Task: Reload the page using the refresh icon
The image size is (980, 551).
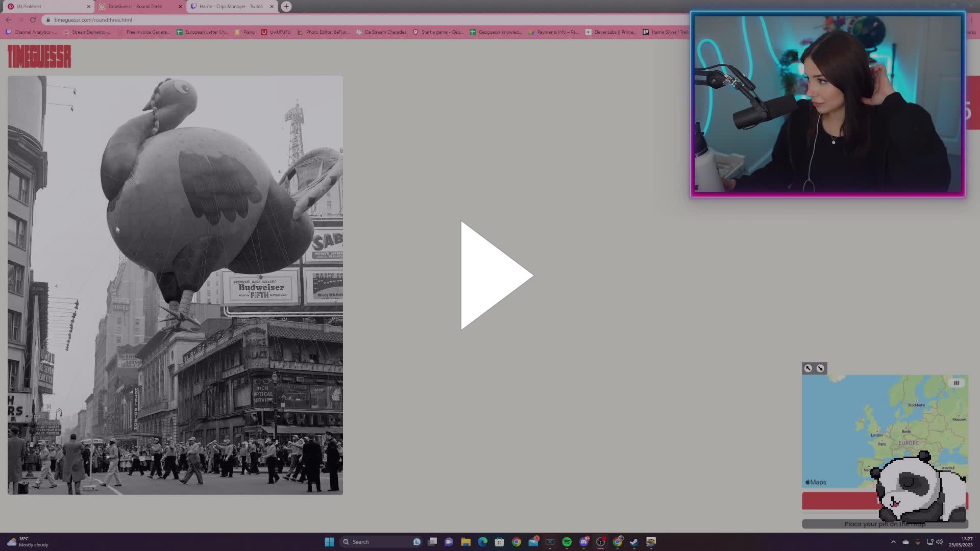Action: pyautogui.click(x=33, y=19)
